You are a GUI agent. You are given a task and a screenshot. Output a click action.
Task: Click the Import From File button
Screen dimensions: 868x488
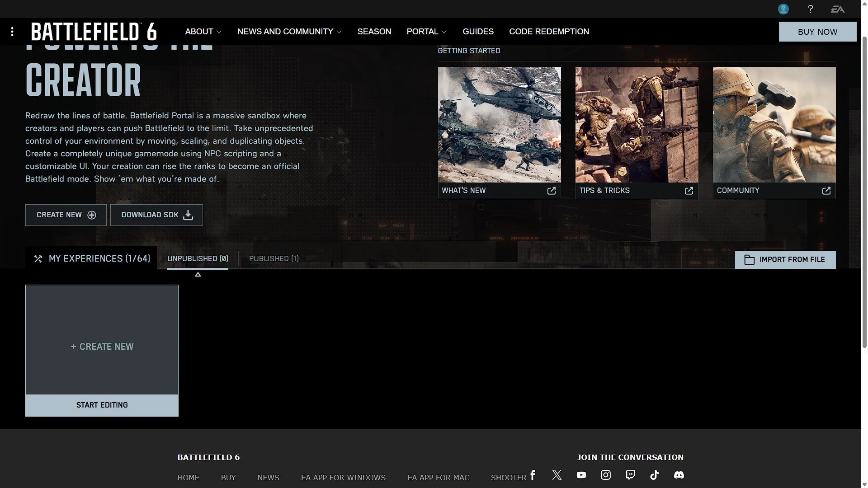tap(785, 260)
